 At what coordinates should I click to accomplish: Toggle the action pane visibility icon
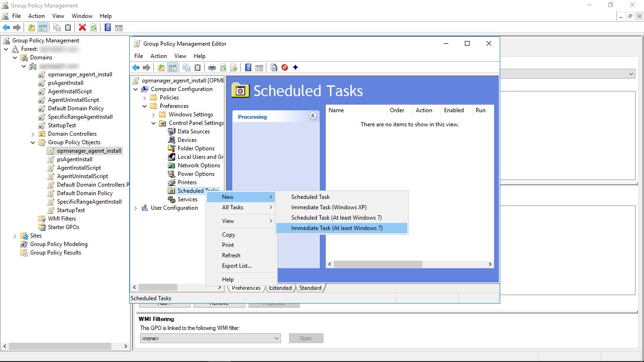(x=260, y=67)
